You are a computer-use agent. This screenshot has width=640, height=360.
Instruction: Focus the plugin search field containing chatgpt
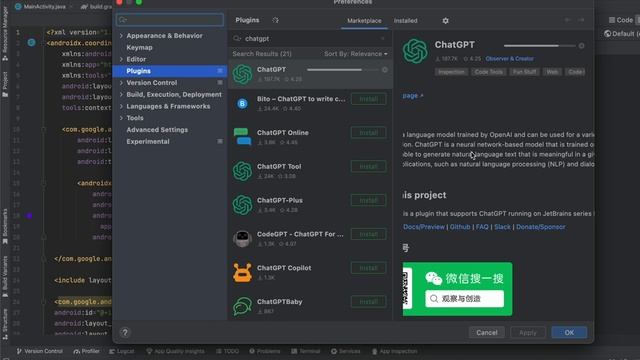tap(310, 38)
